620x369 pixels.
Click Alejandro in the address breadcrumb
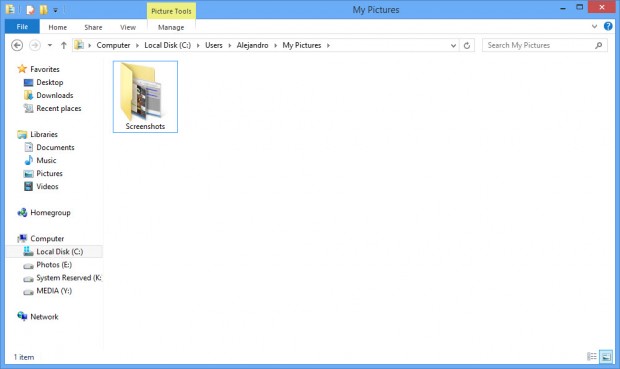tap(252, 45)
